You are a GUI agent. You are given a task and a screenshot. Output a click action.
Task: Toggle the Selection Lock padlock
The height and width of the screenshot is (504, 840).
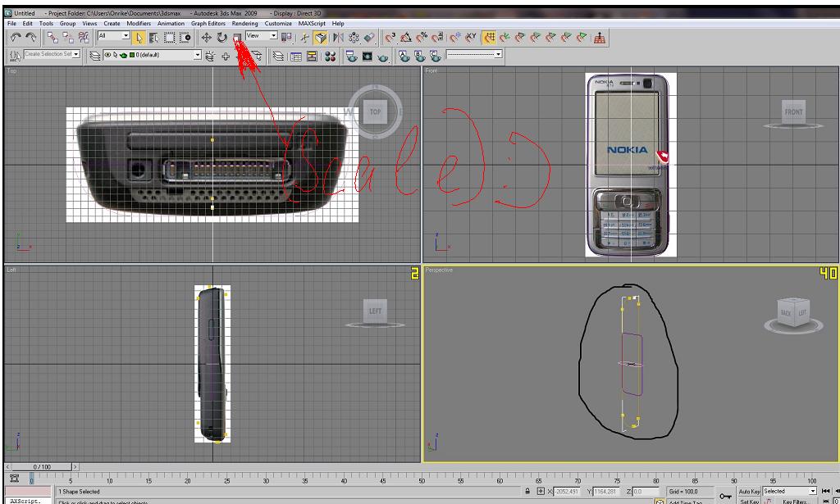coord(528,492)
